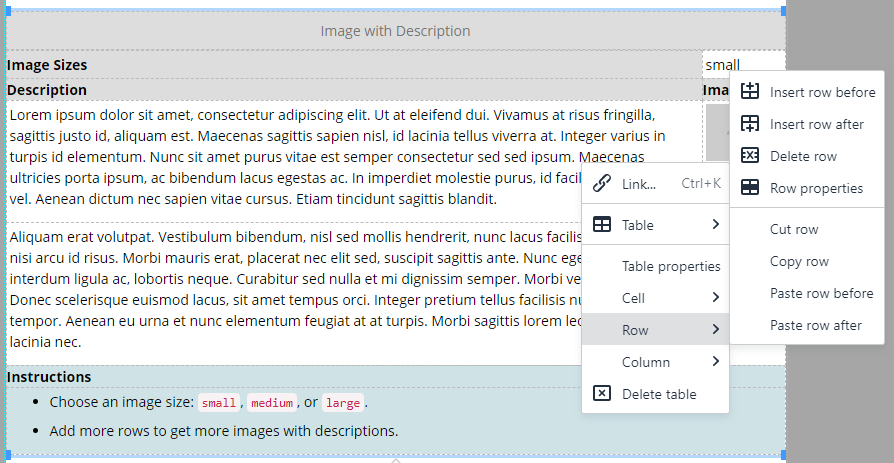
Task: Click the Image with Description header
Action: click(x=395, y=31)
